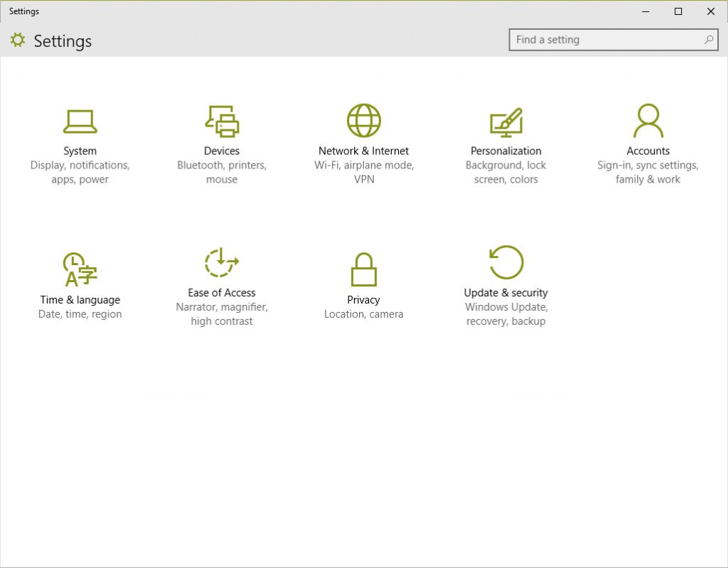Click 'Bluetooth, printers, mouse' description
The height and width of the screenshot is (568, 728).
[x=222, y=172]
